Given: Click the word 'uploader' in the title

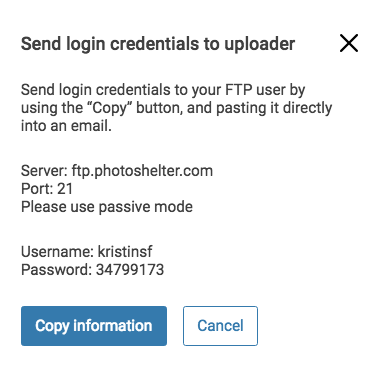Looking at the screenshot, I should click(259, 44).
